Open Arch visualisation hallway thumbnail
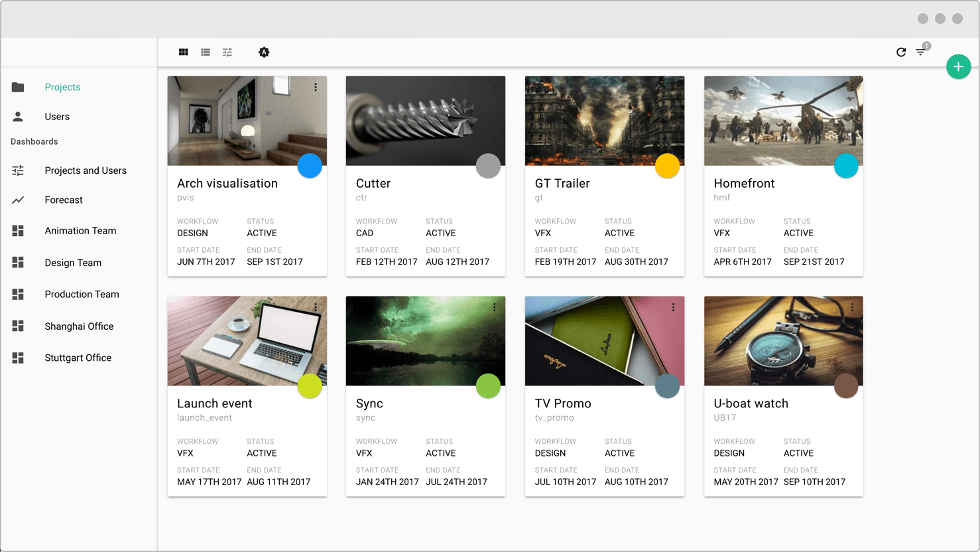Viewport: 980px width, 552px height. click(247, 121)
